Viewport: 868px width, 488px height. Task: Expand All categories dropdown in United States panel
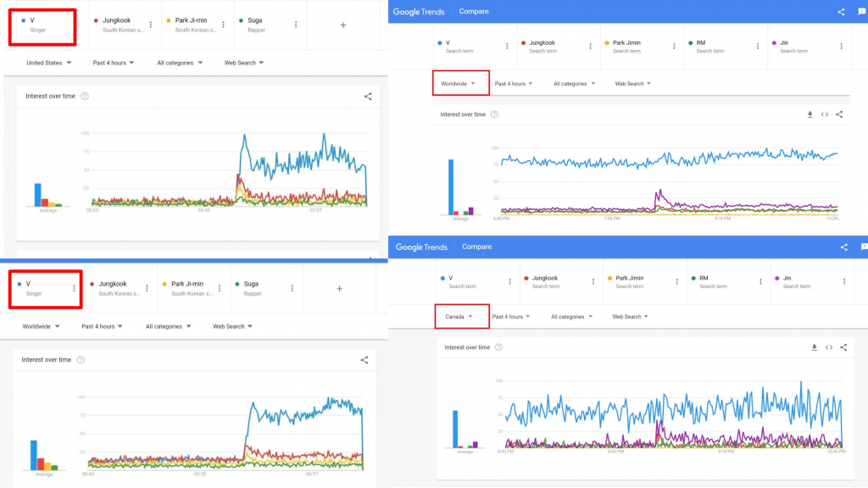pyautogui.click(x=180, y=63)
